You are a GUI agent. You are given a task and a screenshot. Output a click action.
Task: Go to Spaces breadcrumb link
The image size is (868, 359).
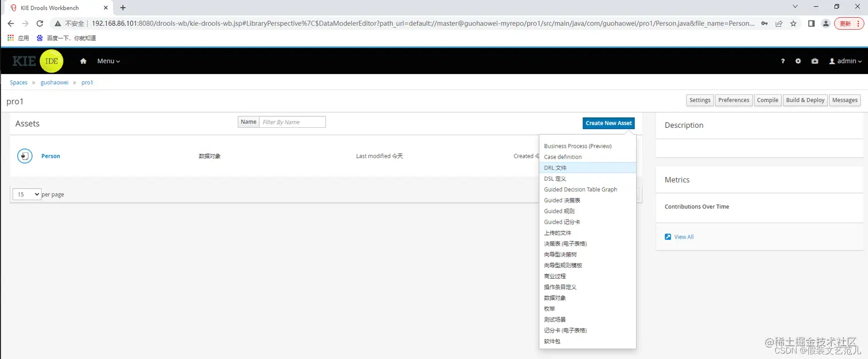[x=18, y=83]
